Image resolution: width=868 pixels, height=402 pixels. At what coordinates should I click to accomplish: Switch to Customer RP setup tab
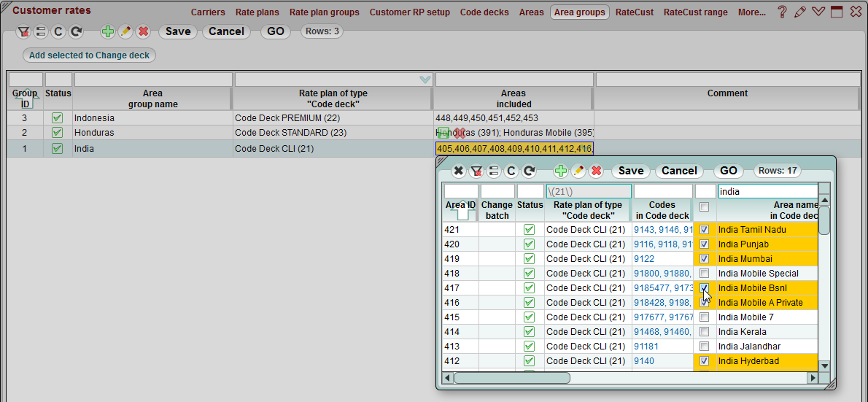click(x=410, y=12)
